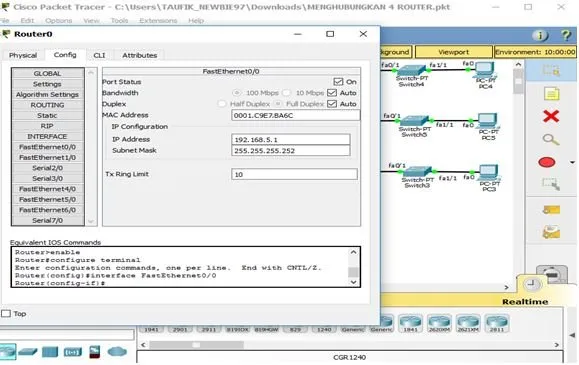Toggle Port Status On checkbox
Image resolution: width=579 pixels, height=365 pixels.
pyautogui.click(x=338, y=82)
